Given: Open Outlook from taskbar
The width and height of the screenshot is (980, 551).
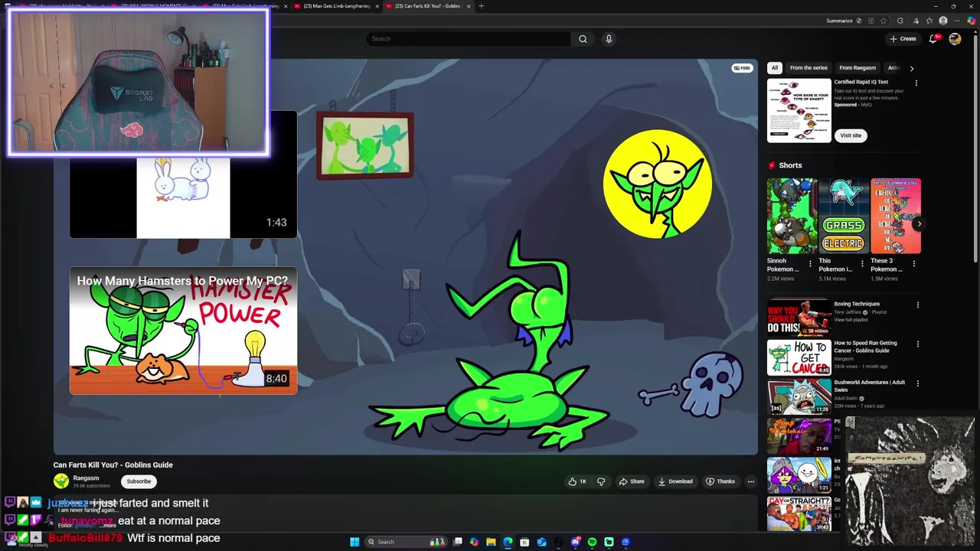Looking at the screenshot, I should (541, 542).
